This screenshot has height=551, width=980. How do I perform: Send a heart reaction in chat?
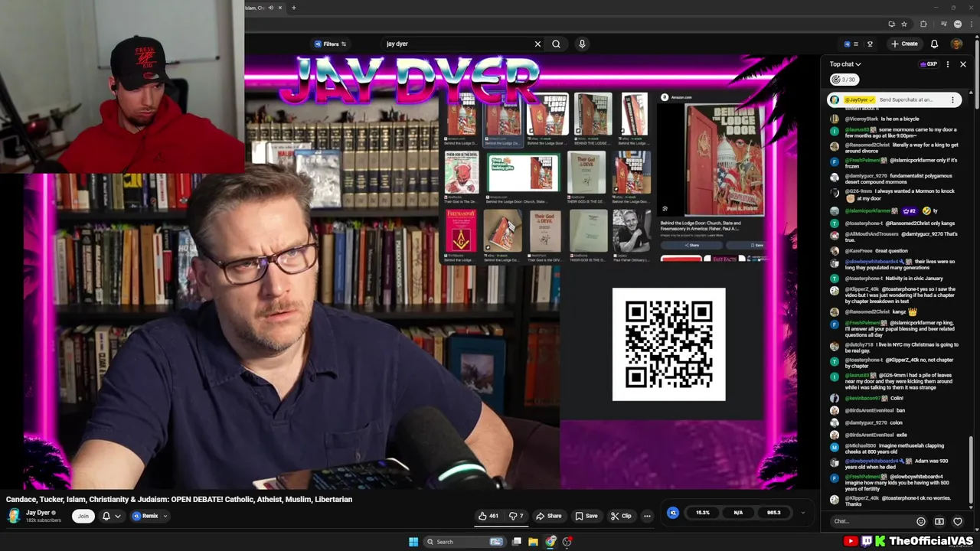[958, 521]
